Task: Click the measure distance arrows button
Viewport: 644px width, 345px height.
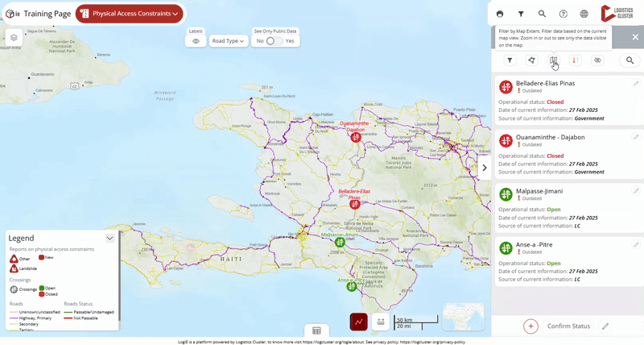Action: coord(381,322)
